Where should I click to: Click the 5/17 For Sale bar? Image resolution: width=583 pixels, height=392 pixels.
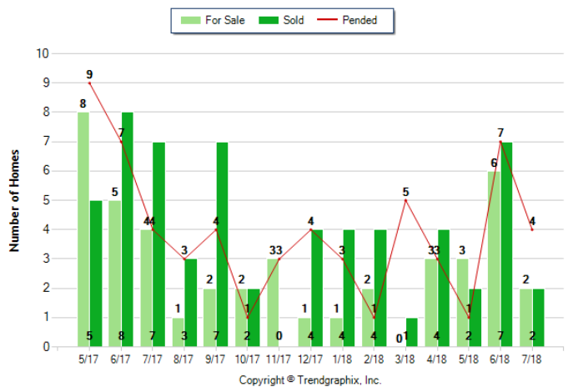point(83,229)
